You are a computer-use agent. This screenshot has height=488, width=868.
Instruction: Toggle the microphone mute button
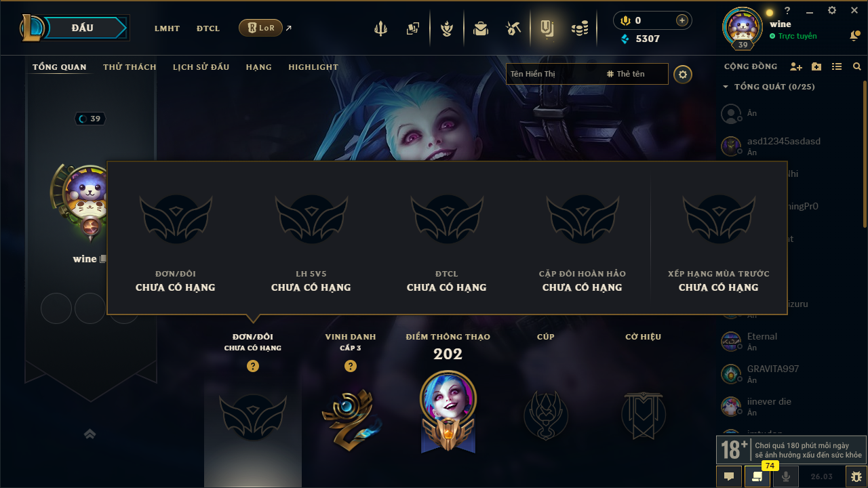tap(786, 476)
